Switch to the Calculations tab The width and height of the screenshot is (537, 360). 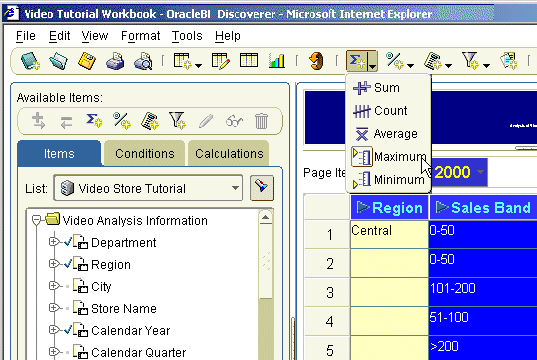(229, 153)
